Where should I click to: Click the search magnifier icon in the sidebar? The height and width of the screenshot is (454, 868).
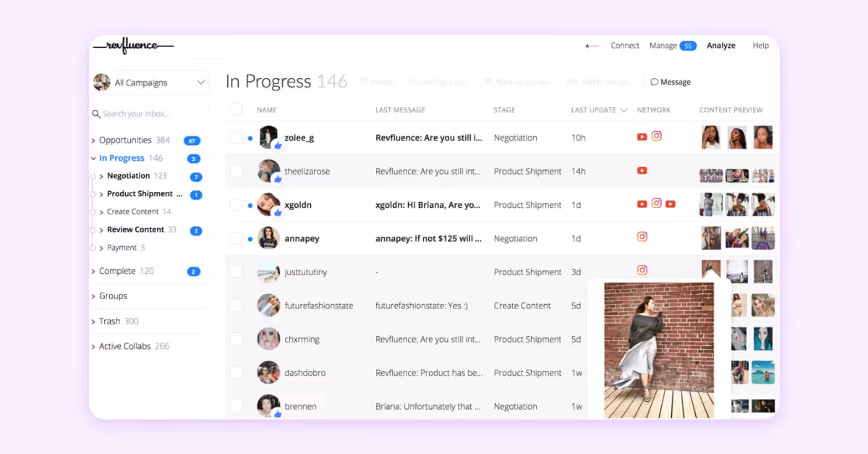(96, 114)
